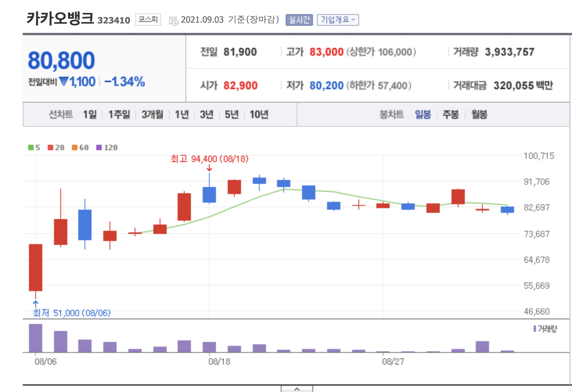Click the 카카오뱅크 stock name
This screenshot has height=392, width=572.
[x=60, y=18]
